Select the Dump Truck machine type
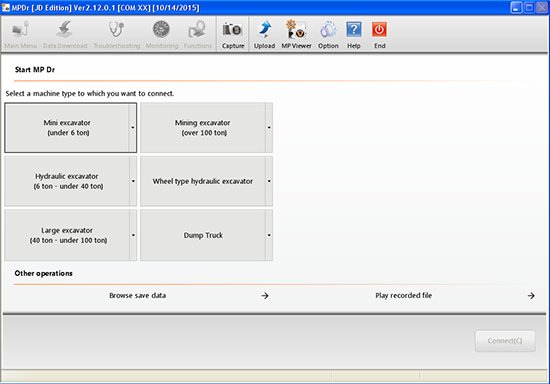This screenshot has height=384, width=550. point(203,235)
